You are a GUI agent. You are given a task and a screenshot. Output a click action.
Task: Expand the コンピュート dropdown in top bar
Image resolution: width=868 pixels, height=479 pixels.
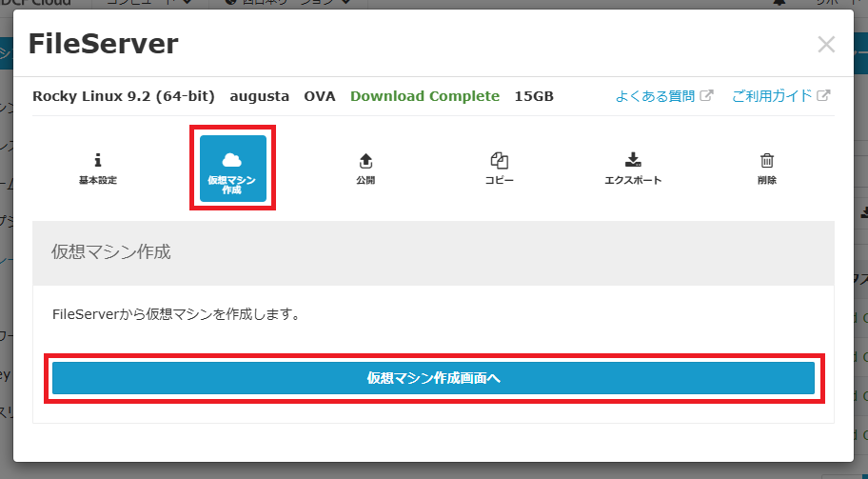click(x=146, y=4)
